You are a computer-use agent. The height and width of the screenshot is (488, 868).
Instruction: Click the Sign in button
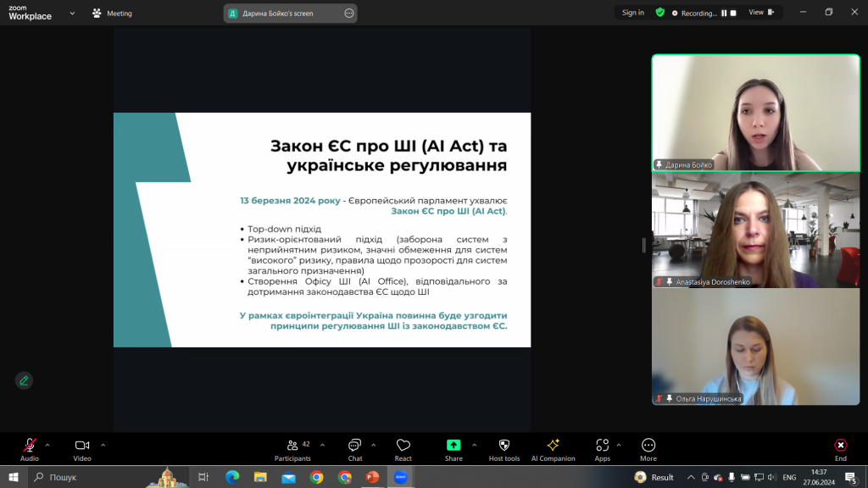click(x=632, y=12)
